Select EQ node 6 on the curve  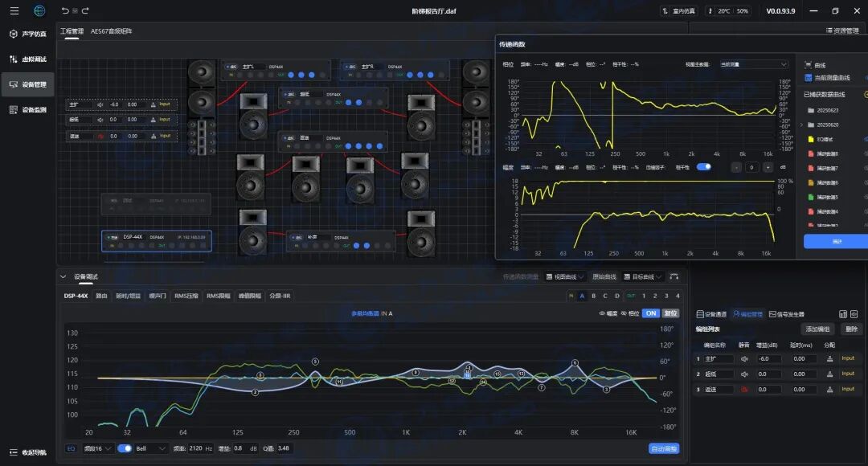point(575,362)
